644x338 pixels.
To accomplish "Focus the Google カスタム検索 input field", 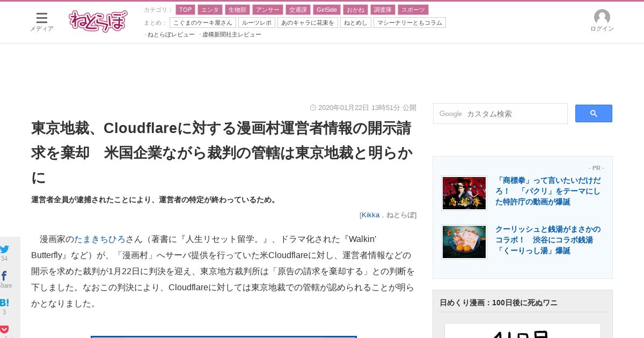I will tap(500, 113).
